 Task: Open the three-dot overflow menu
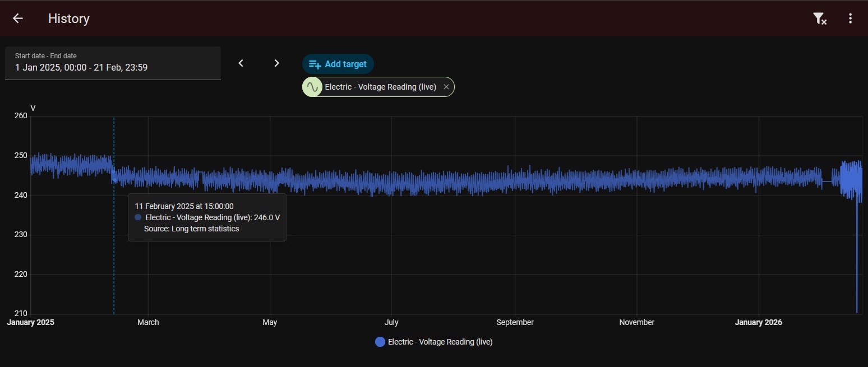coord(850,18)
